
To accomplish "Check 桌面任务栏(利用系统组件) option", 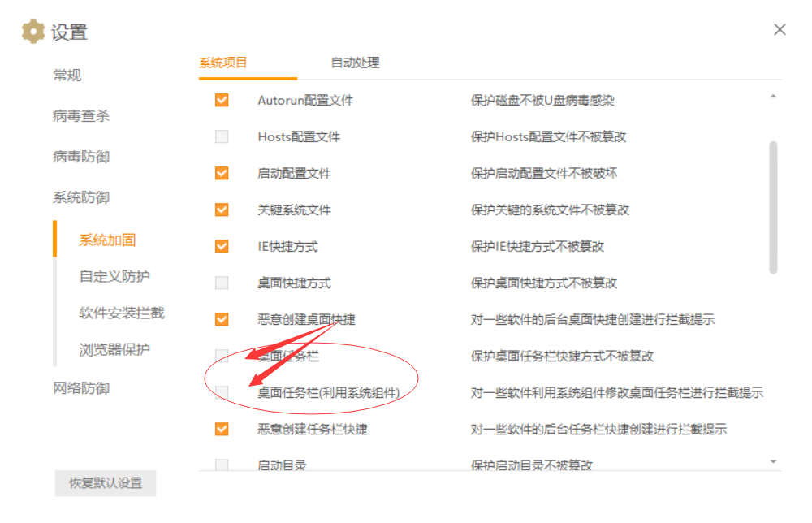I will click(x=221, y=392).
